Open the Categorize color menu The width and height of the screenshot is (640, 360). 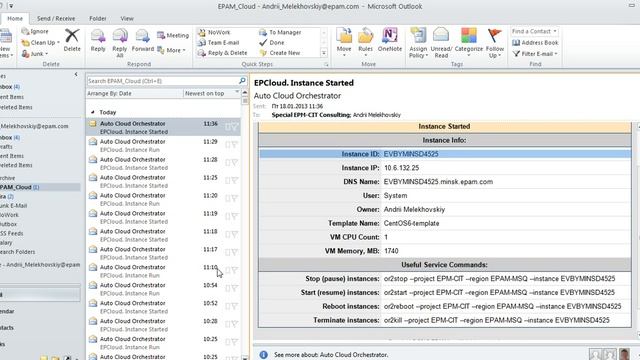point(469,42)
